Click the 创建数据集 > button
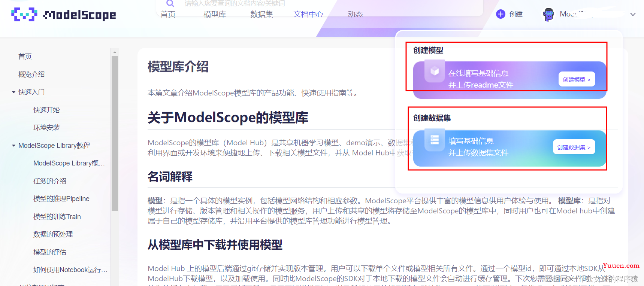 point(574,147)
